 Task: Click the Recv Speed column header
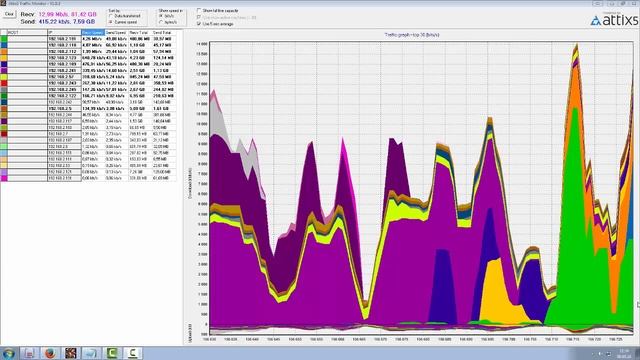[93, 32]
